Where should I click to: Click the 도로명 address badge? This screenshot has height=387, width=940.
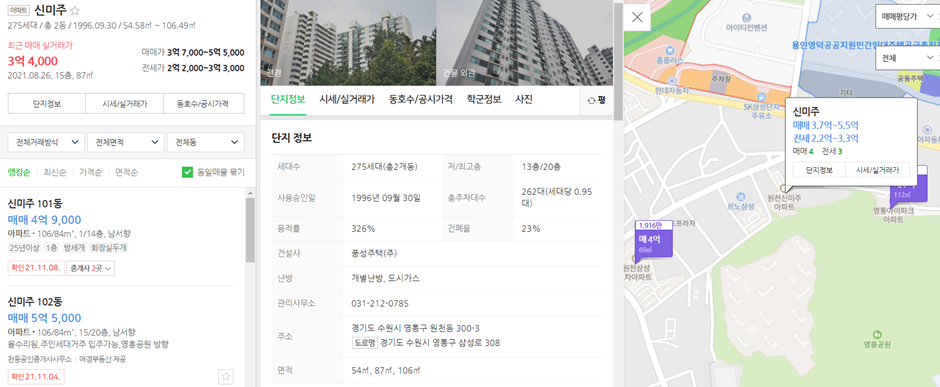point(364,343)
